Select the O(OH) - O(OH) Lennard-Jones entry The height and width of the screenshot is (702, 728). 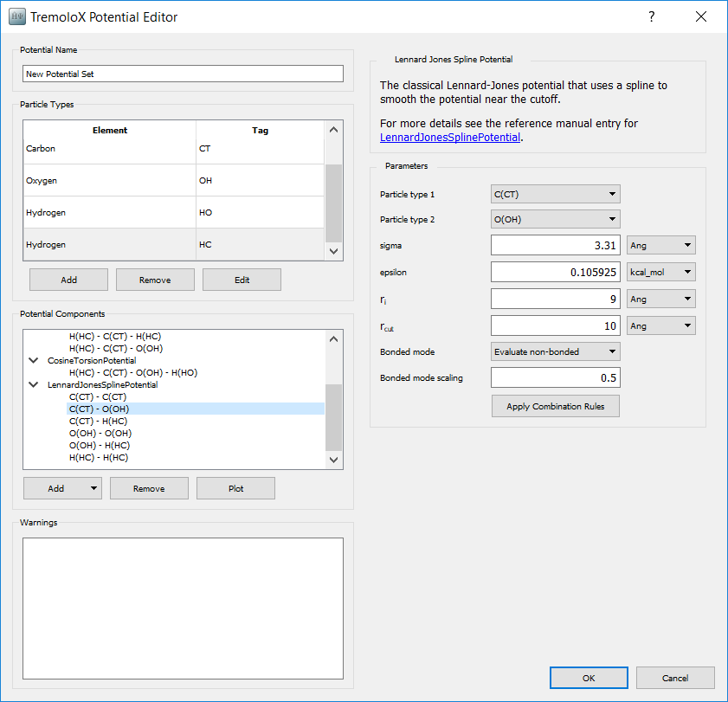[x=100, y=433]
